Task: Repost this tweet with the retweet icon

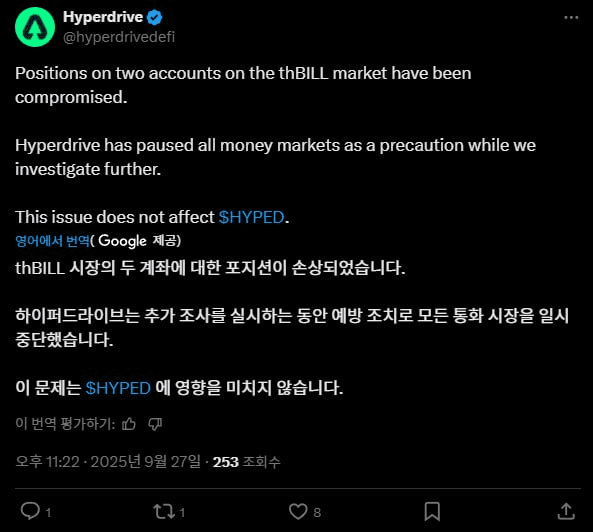Action: (164, 512)
